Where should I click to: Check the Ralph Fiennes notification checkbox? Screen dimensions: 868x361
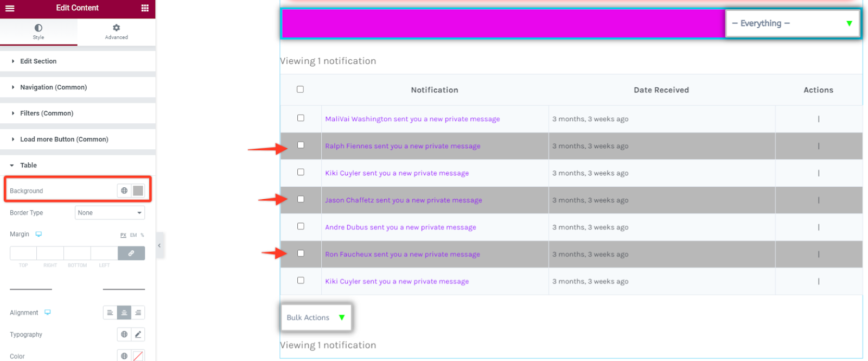pos(301,145)
